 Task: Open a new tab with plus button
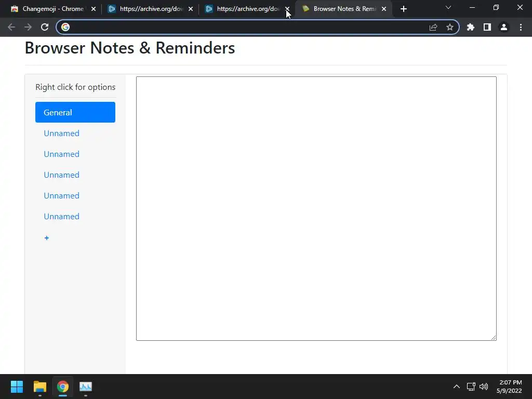click(403, 9)
